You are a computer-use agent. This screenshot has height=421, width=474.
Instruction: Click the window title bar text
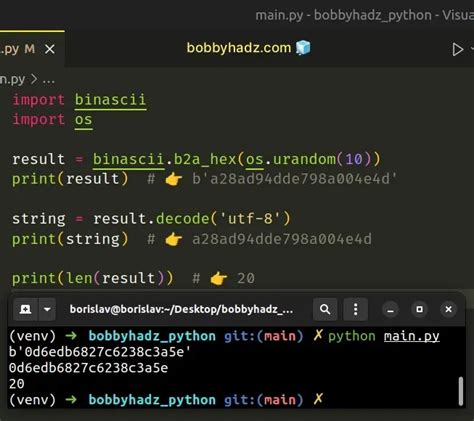coord(365,15)
